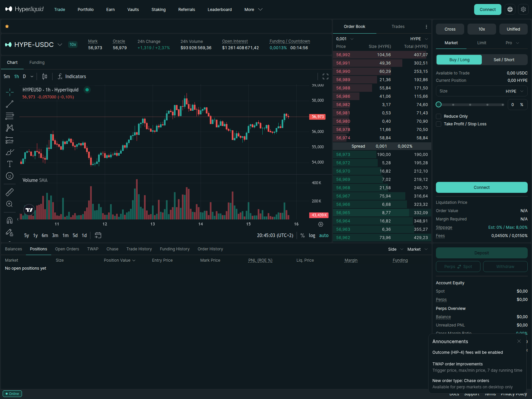Image resolution: width=532 pixels, height=399 pixels.
Task: Click the 10x leverage button
Action: pos(482,29)
